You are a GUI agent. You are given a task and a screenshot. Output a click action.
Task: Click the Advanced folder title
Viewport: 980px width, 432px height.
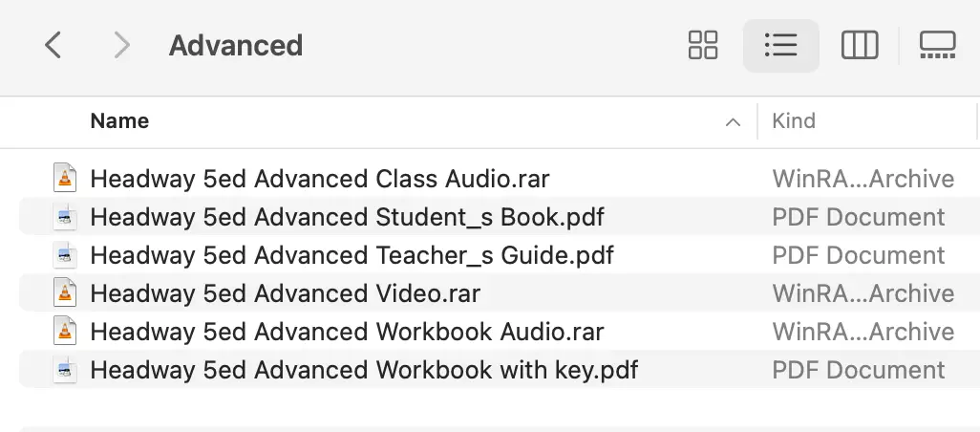(x=236, y=46)
